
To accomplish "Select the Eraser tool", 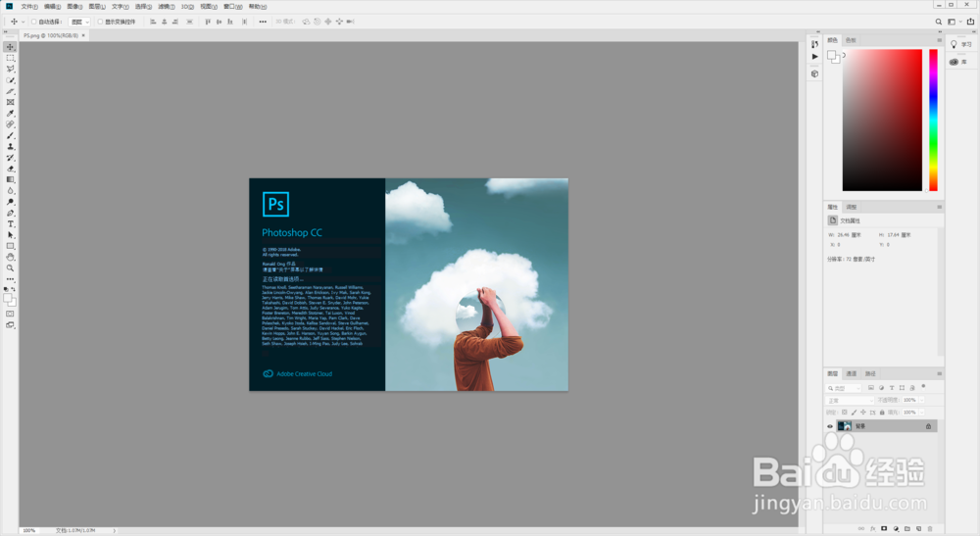I will tap(10, 169).
